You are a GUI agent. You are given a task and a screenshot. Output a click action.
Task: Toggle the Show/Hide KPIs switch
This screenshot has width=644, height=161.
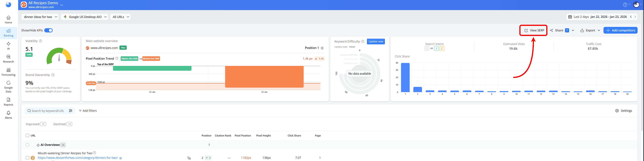click(48, 30)
